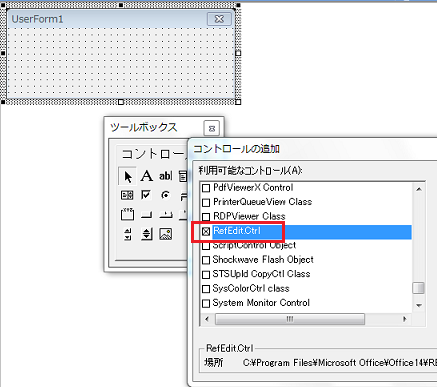Pick the Frame control tool
This screenshot has height=387, width=437.
pyautogui.click(x=127, y=214)
